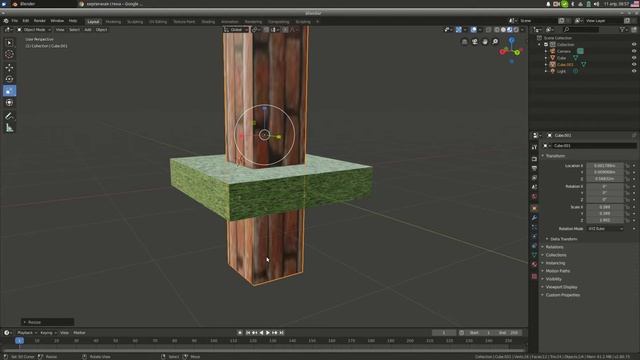The height and width of the screenshot is (360, 640).
Task: Switch perspective/orthographic grid icon in viewport
Action: click(464, 42)
